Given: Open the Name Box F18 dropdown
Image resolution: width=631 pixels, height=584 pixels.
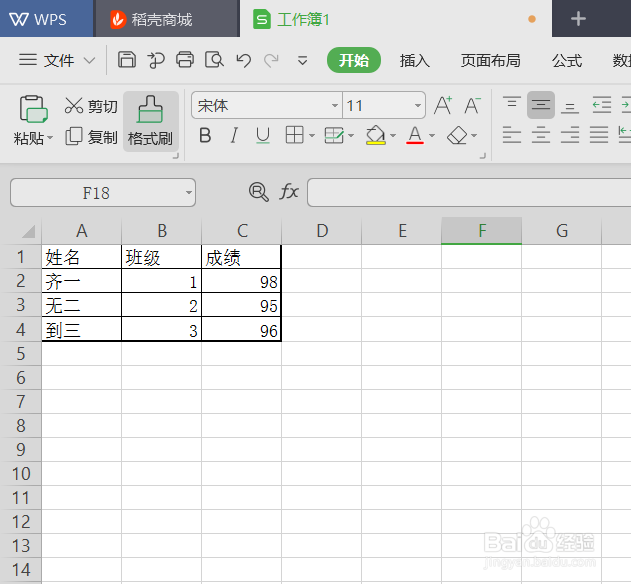Looking at the screenshot, I should coord(189,192).
